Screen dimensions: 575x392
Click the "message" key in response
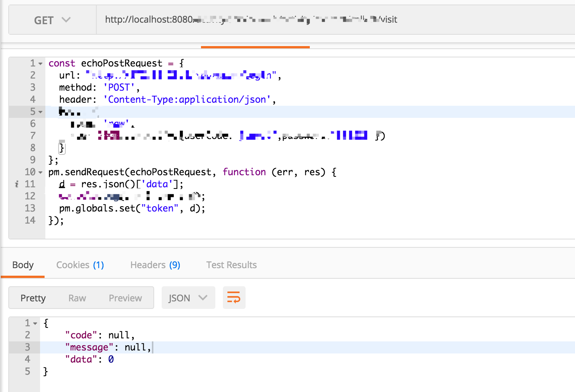[x=89, y=347]
